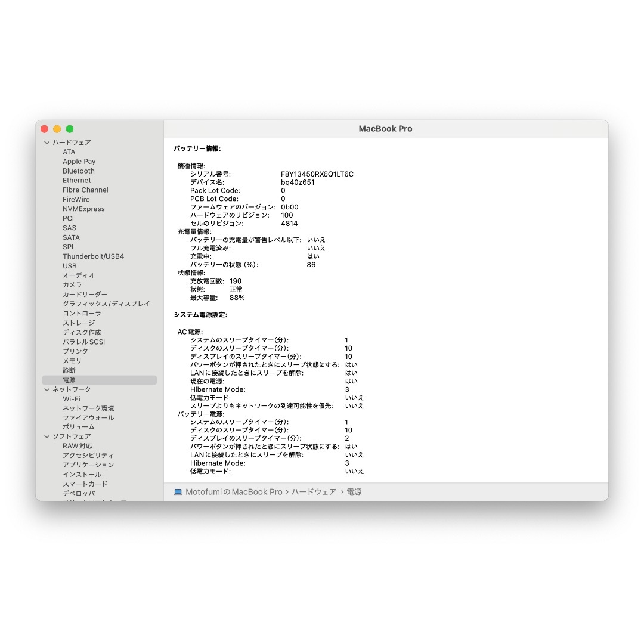Select ATA in the sidebar
Screen dimensions: 644x644
(x=69, y=152)
